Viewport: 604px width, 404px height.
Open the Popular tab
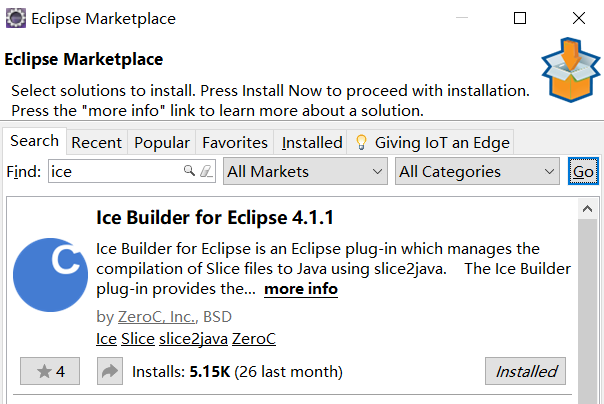coord(162,142)
